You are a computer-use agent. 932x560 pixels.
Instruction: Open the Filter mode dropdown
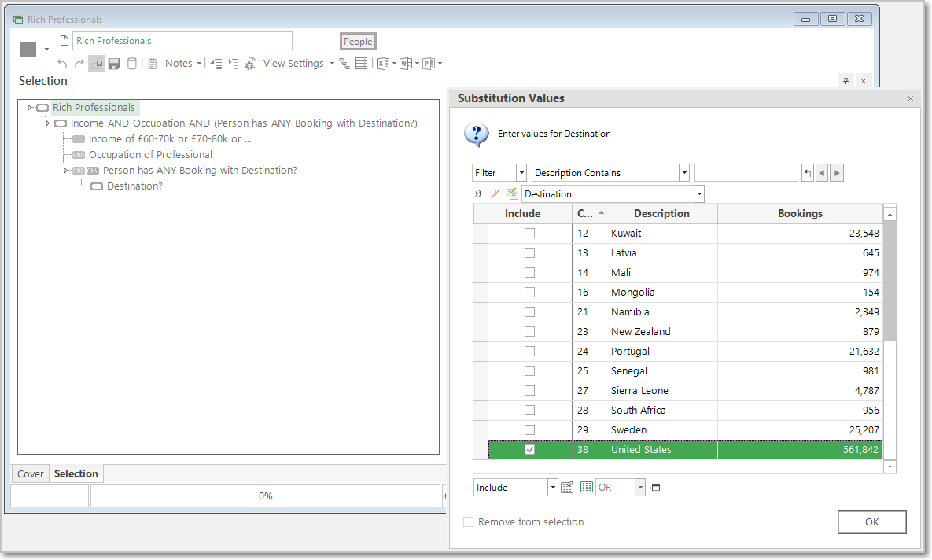click(x=521, y=173)
